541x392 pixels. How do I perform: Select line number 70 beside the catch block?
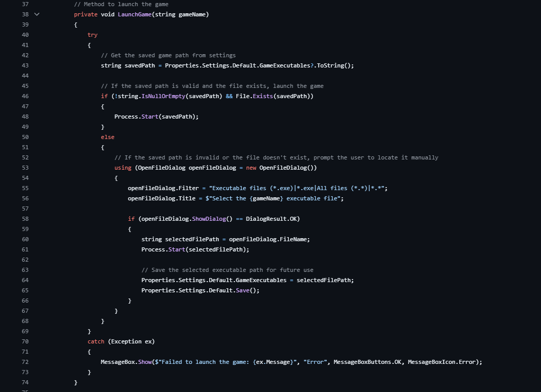(25, 341)
